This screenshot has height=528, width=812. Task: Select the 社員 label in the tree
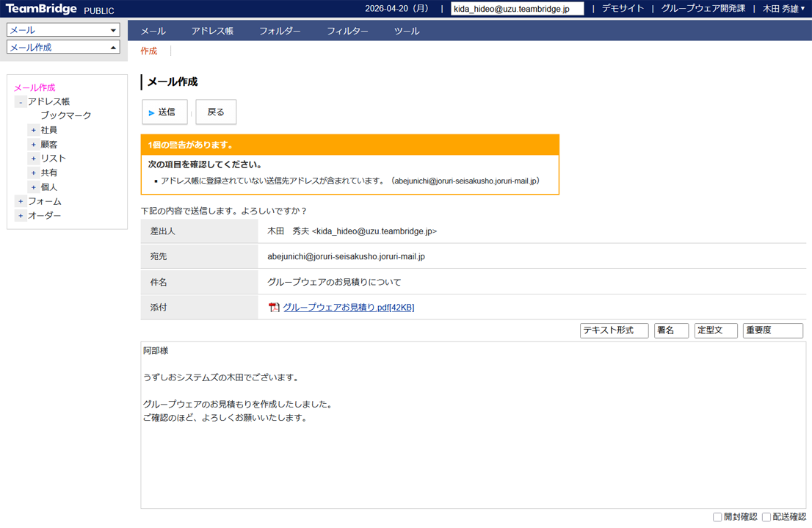[49, 131]
